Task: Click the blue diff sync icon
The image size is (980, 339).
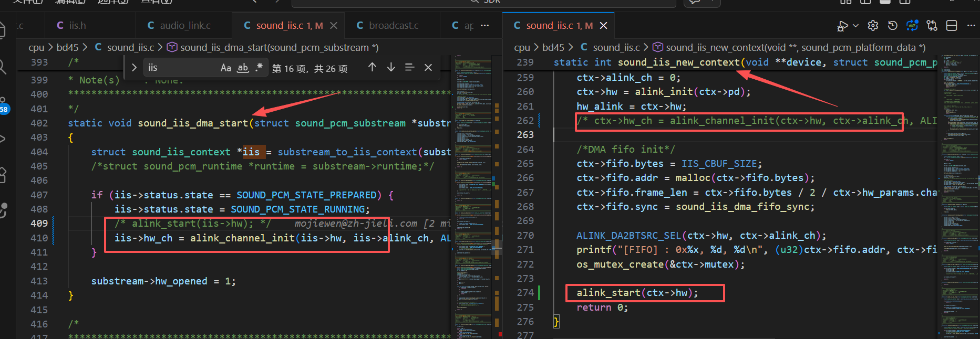Action: click(912, 26)
